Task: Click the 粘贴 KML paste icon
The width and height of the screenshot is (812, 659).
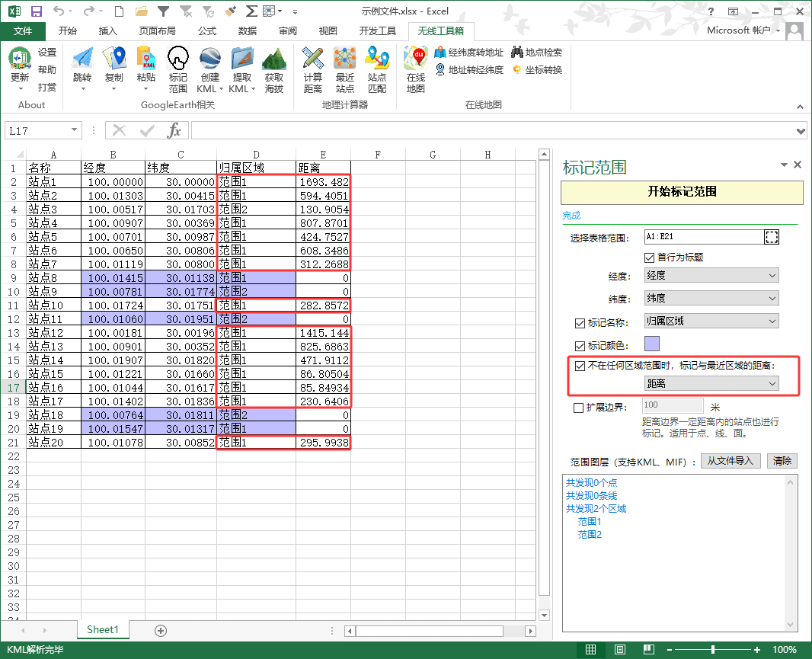Action: tap(146, 58)
